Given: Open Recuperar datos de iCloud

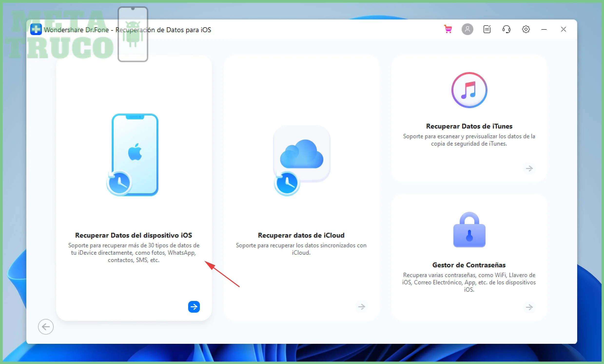Looking at the screenshot, I should pyautogui.click(x=301, y=235).
